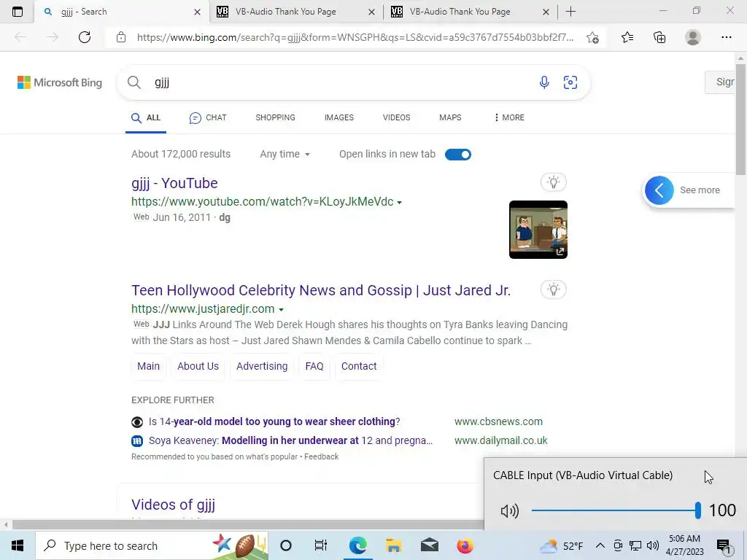This screenshot has height=560, width=747.
Task: Open Task View on the taskbar
Action: (x=321, y=545)
